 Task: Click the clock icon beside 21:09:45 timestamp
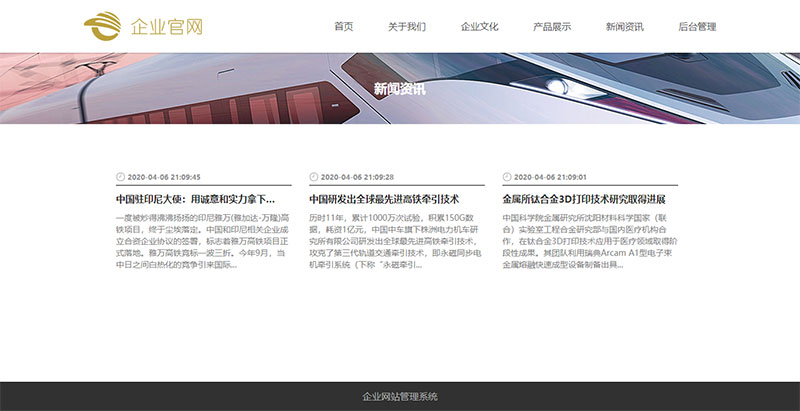(x=120, y=176)
